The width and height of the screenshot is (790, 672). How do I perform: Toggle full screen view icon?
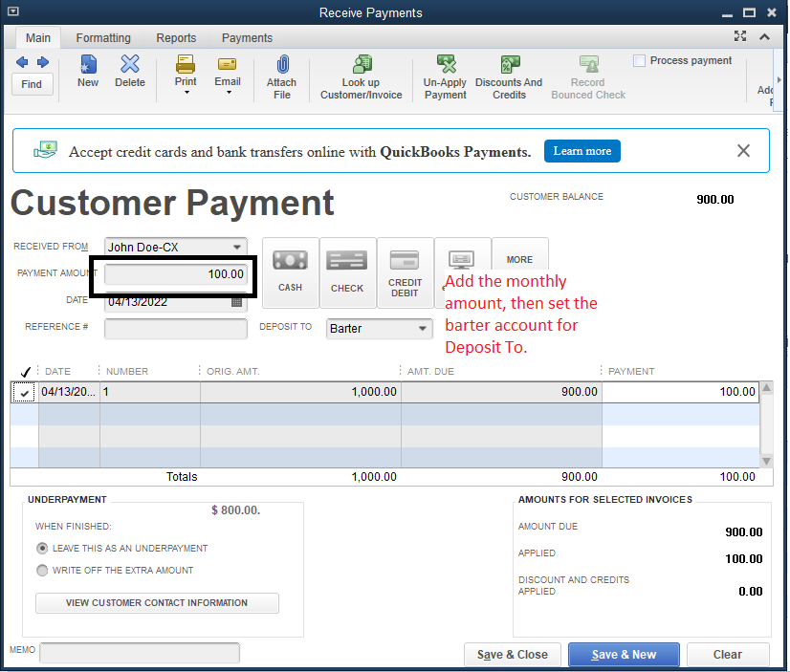[740, 35]
